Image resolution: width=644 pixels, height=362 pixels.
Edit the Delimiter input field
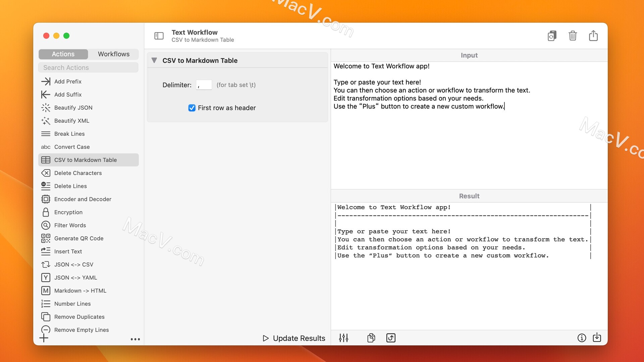pyautogui.click(x=204, y=85)
